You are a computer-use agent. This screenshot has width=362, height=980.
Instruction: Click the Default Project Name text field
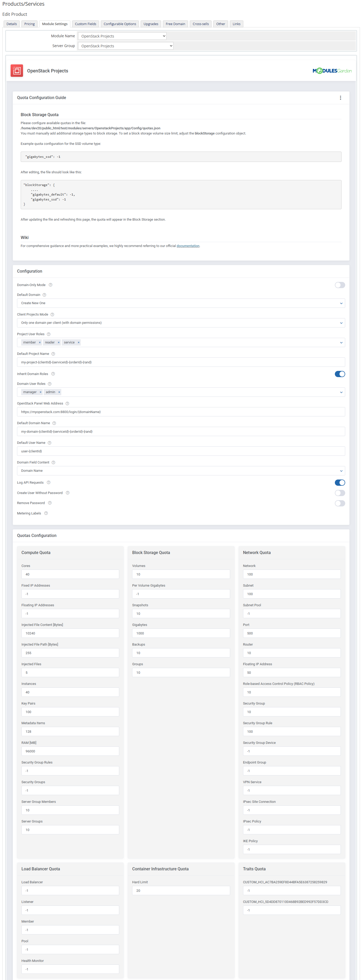click(x=181, y=363)
